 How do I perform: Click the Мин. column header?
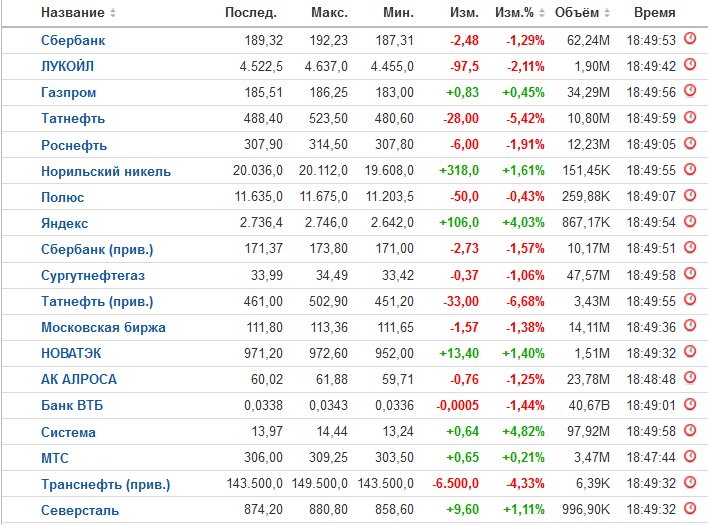[x=398, y=13]
